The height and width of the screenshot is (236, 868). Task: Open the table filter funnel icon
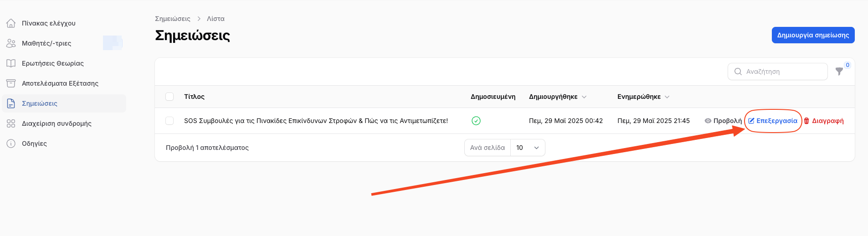(839, 72)
